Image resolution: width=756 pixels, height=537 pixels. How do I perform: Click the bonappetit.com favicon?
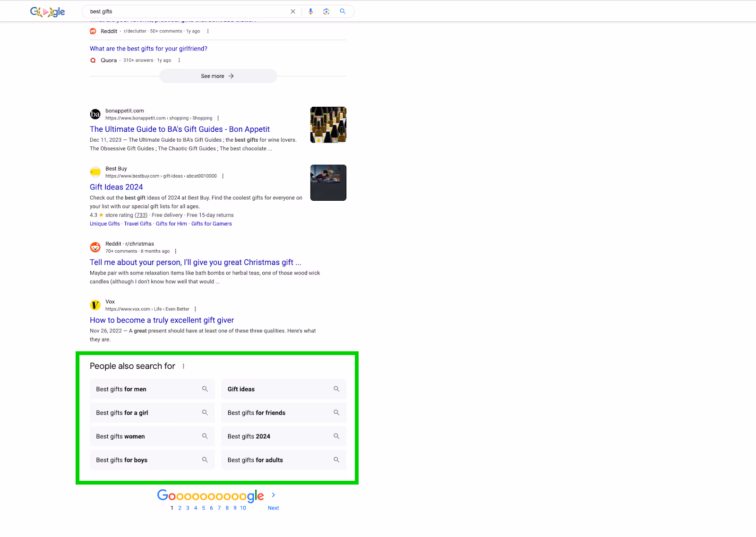tap(95, 114)
